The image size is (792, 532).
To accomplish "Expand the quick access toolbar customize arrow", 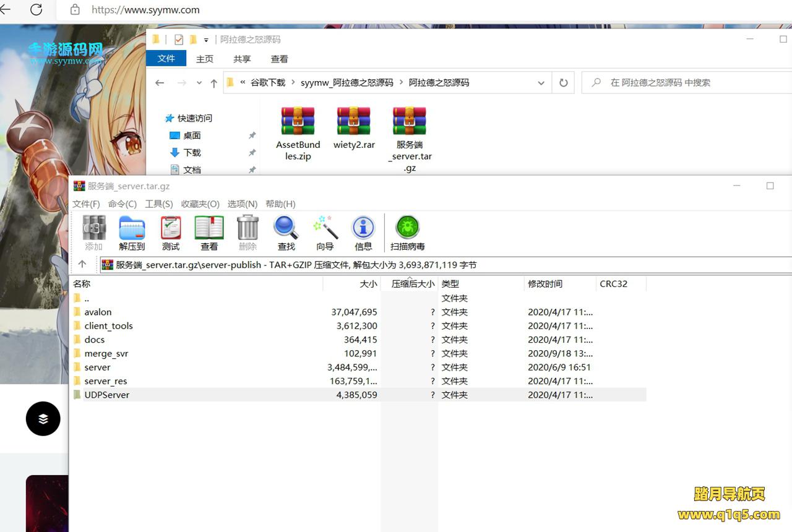I will click(x=206, y=40).
